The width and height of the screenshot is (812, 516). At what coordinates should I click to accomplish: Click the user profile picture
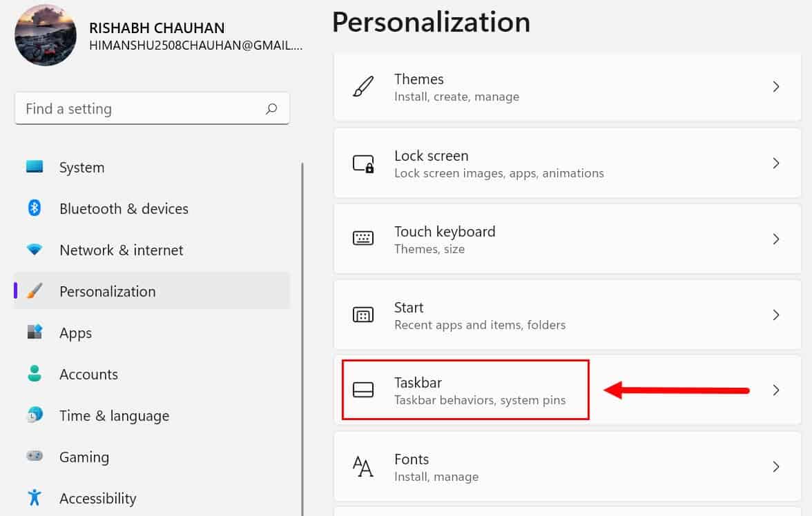(46, 35)
